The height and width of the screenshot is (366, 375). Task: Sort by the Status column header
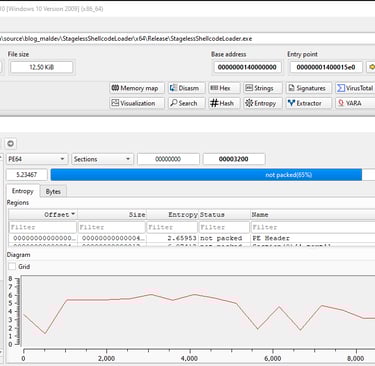tap(224, 215)
